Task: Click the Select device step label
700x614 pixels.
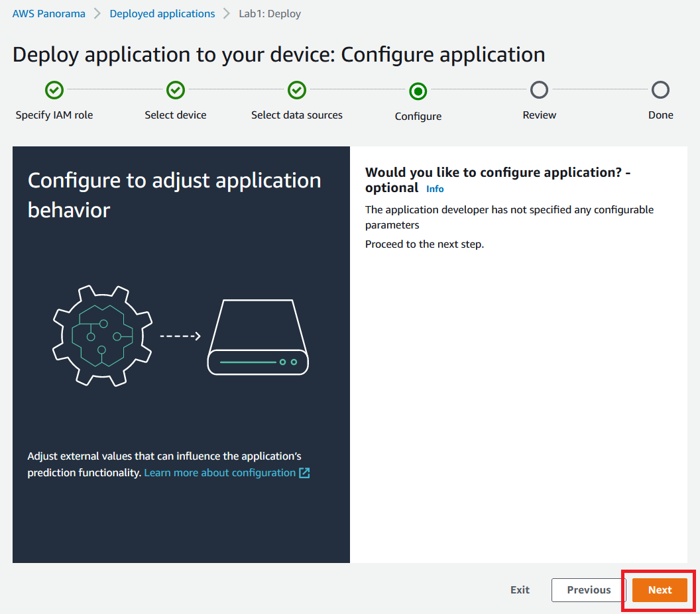Action: click(x=176, y=115)
